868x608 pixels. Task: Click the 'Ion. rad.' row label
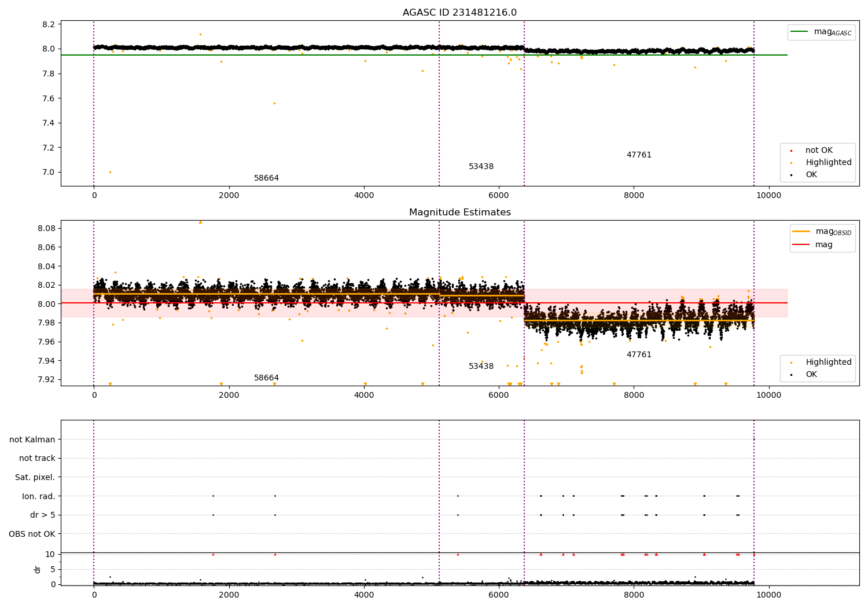tap(39, 497)
